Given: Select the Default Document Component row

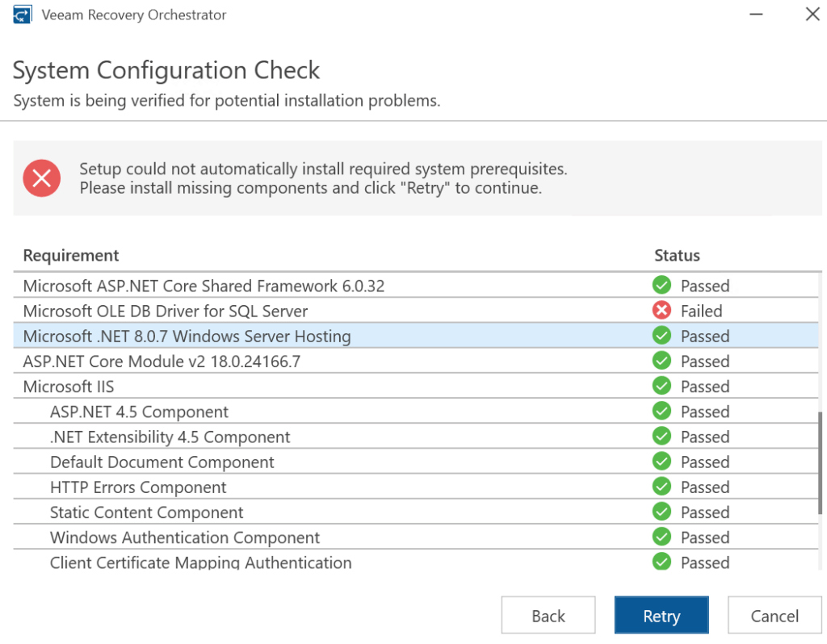Looking at the screenshot, I should tap(416, 462).
